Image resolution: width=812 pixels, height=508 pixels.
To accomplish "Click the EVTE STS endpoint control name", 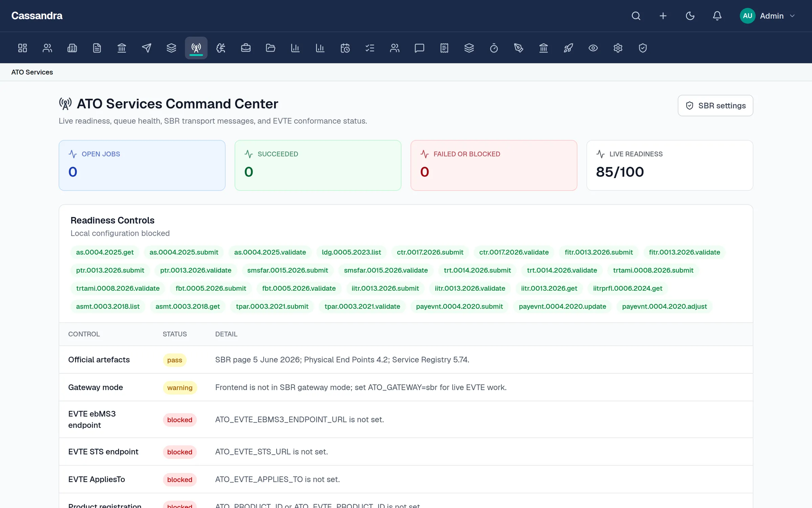I will [103, 452].
